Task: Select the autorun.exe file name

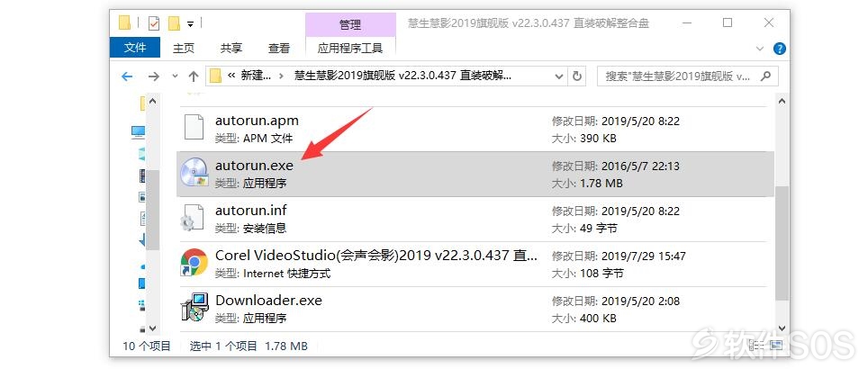Action: pyautogui.click(x=254, y=165)
